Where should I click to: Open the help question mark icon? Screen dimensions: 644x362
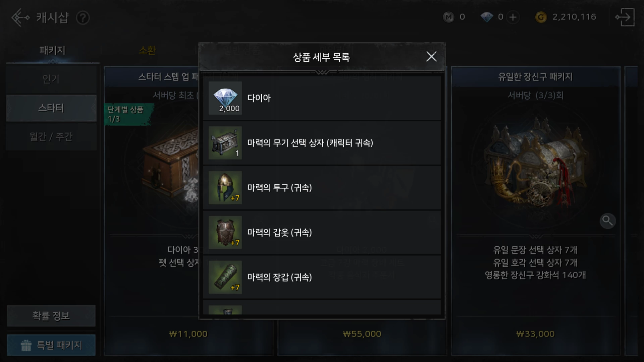[x=83, y=18]
